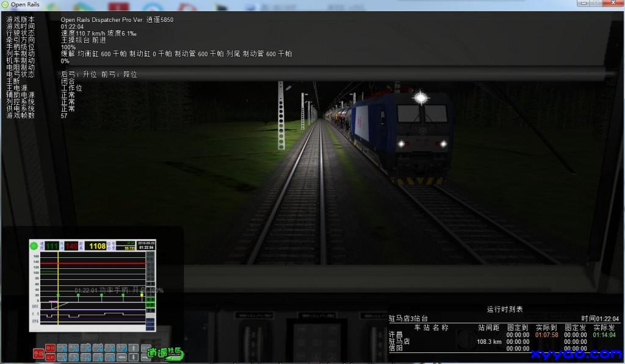Click the green status indicator on LKJ monitor
625x364 pixels.
[34, 246]
